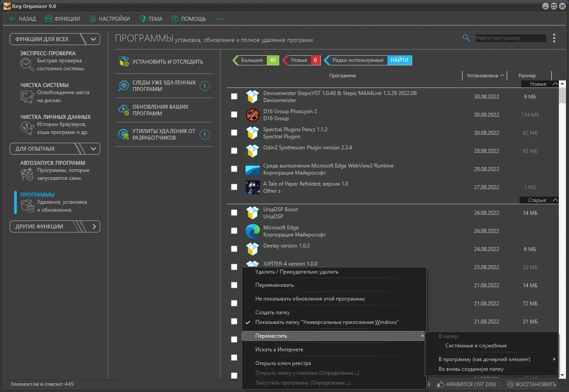Click the Чистка системы sidebar icon
This screenshot has width=569, height=392.
point(27,96)
